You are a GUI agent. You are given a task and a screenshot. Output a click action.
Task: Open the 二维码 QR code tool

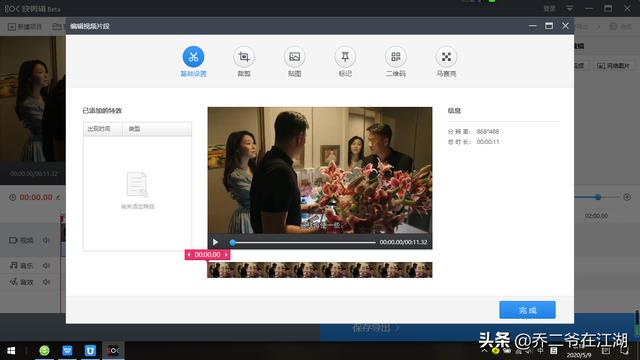point(396,61)
